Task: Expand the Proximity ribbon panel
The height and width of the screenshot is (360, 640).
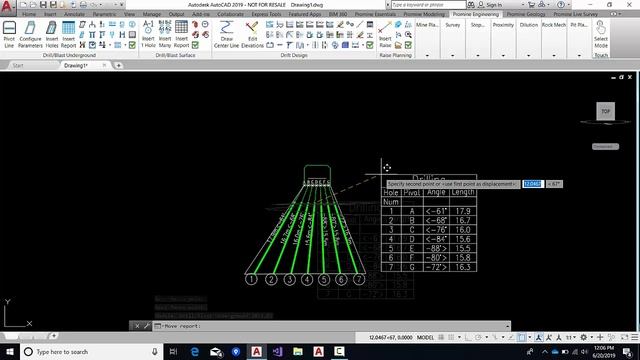Action: [x=503, y=55]
